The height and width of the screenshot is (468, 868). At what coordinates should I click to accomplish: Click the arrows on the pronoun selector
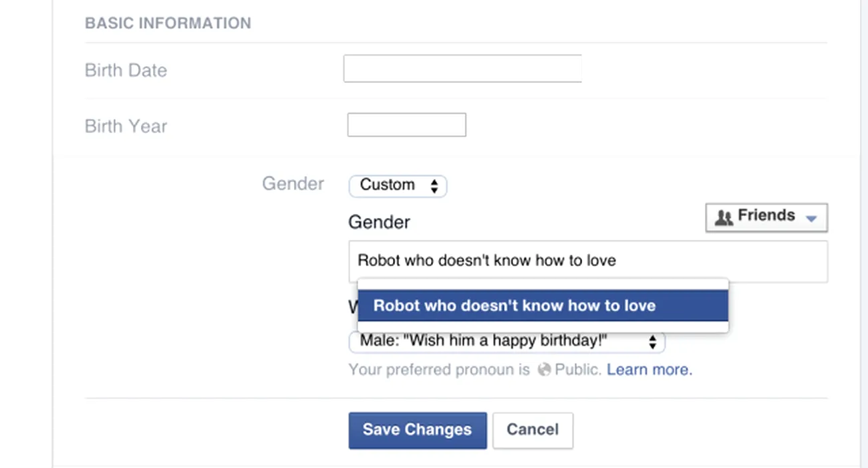pyautogui.click(x=652, y=342)
